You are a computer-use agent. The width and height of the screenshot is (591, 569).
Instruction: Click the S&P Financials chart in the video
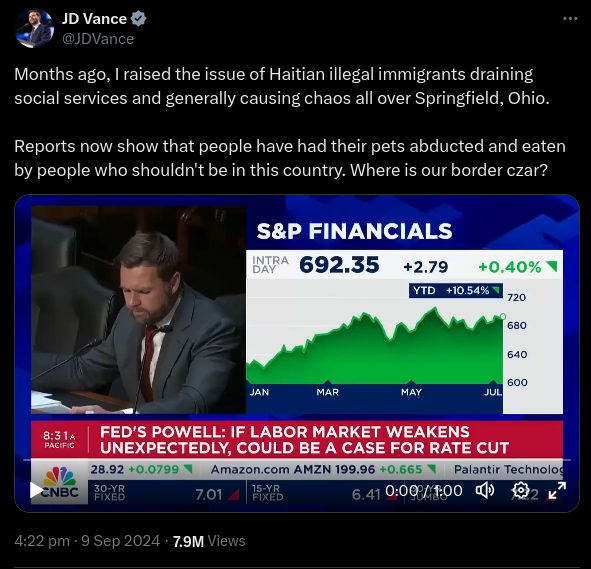(404, 332)
